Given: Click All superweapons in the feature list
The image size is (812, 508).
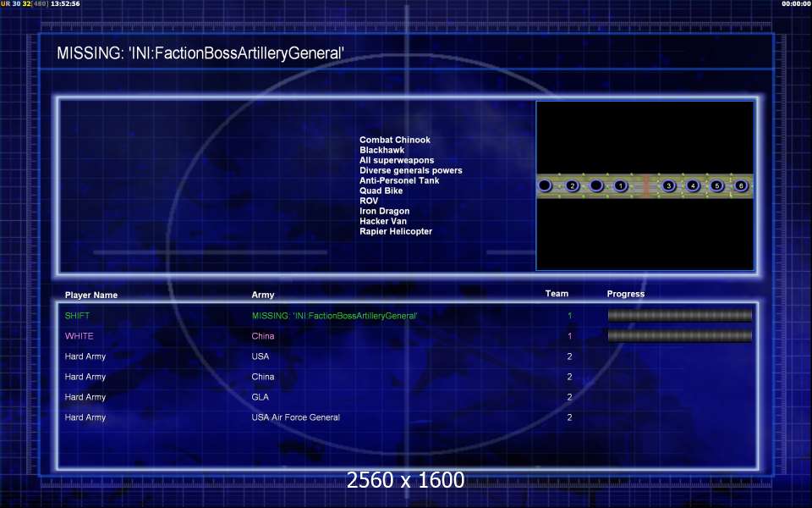Looking at the screenshot, I should click(397, 160).
